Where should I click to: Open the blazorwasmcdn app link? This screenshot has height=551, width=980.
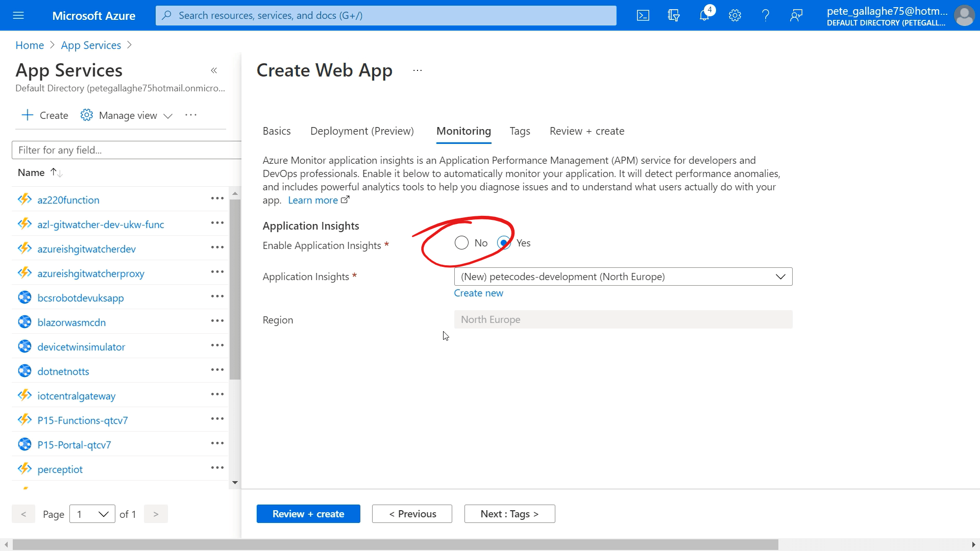[71, 322]
